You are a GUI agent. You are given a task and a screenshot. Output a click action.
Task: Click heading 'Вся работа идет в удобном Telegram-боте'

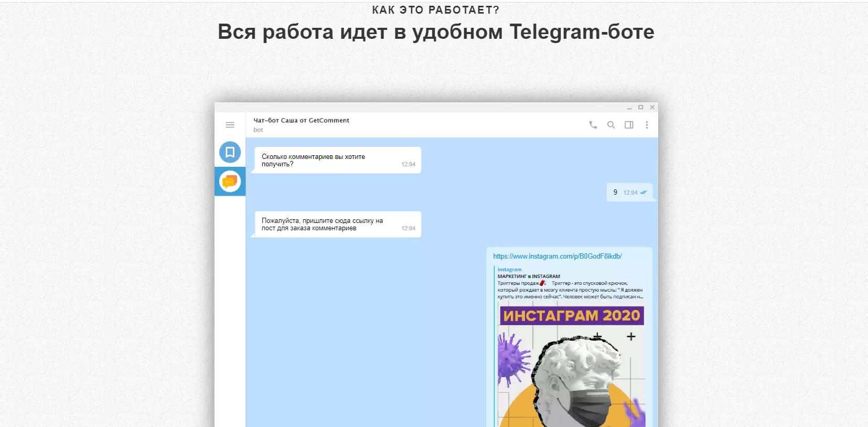tap(436, 32)
